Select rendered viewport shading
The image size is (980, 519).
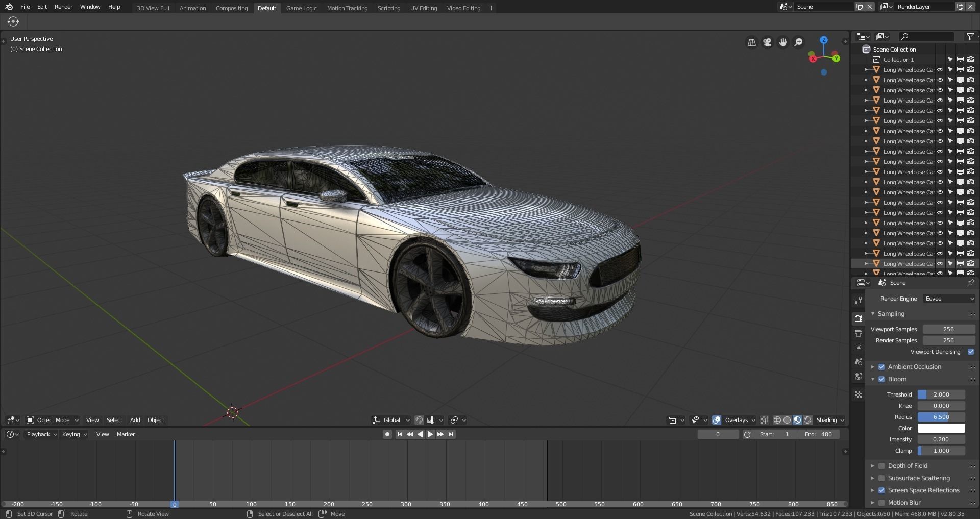coord(807,420)
